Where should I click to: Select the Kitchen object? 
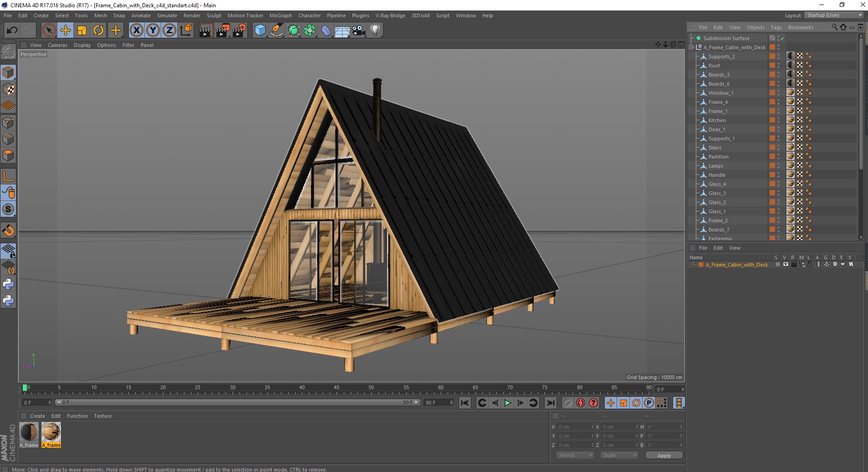(x=717, y=120)
